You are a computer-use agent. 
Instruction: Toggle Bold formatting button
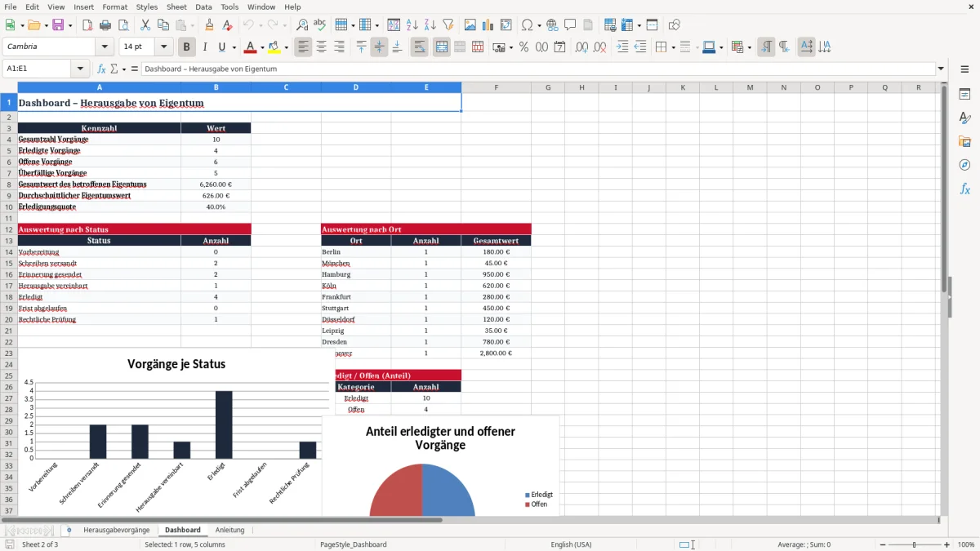pos(186,47)
